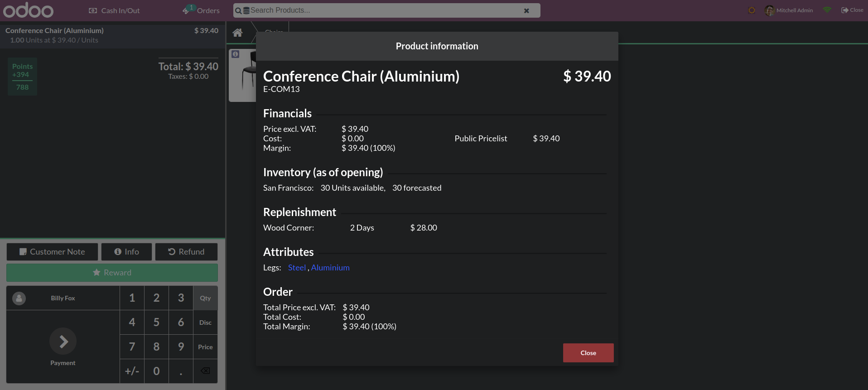Click the wifi connection status icon
The height and width of the screenshot is (390, 868).
(x=827, y=10)
